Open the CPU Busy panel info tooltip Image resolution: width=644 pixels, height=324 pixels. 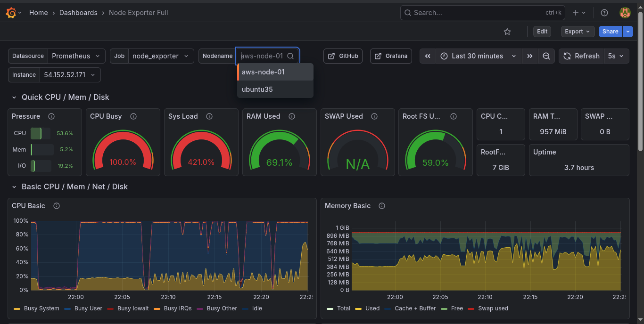133,116
